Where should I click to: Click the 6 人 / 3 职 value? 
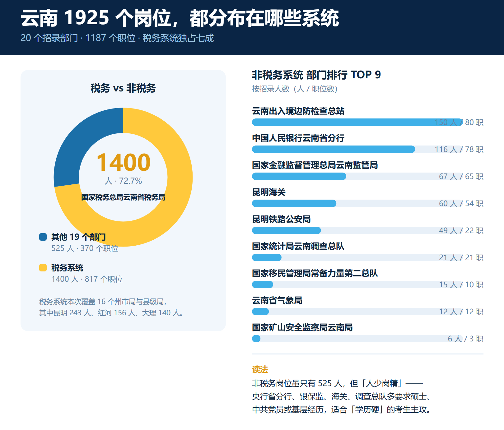465,339
